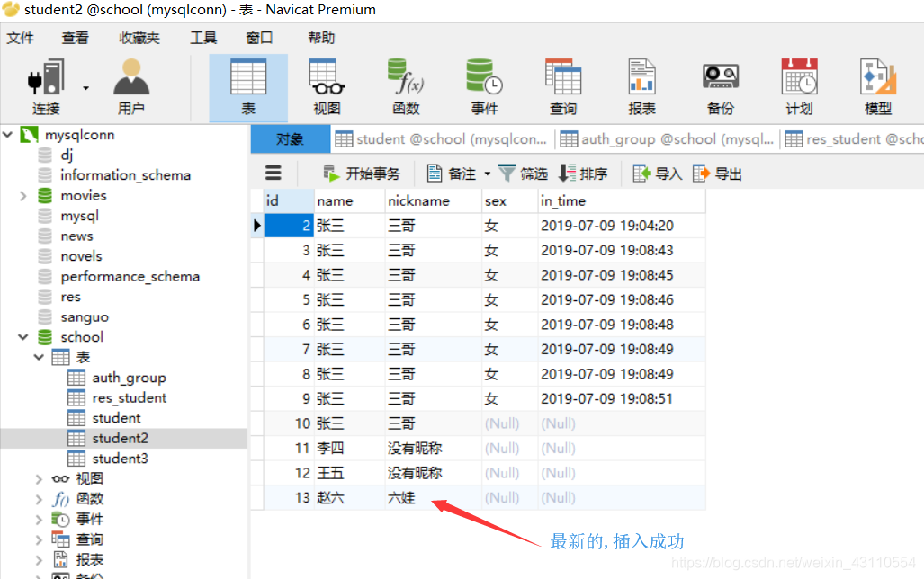Click the 导出 (export) button
Screen dimensions: 924x579
pyautogui.click(x=717, y=174)
